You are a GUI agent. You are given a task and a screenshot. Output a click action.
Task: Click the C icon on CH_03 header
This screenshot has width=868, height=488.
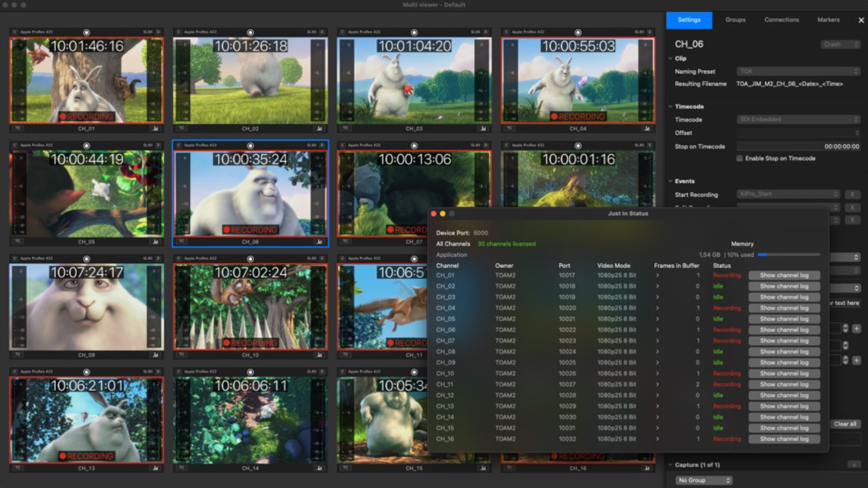pos(342,32)
